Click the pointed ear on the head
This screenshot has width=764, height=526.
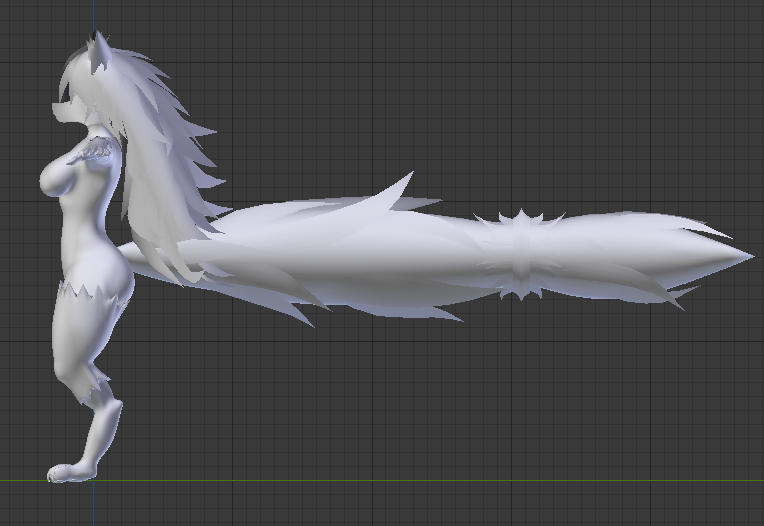[x=99, y=50]
